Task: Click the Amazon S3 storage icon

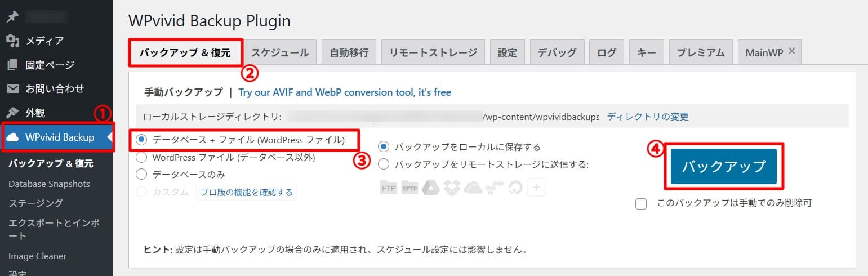Action: click(494, 188)
